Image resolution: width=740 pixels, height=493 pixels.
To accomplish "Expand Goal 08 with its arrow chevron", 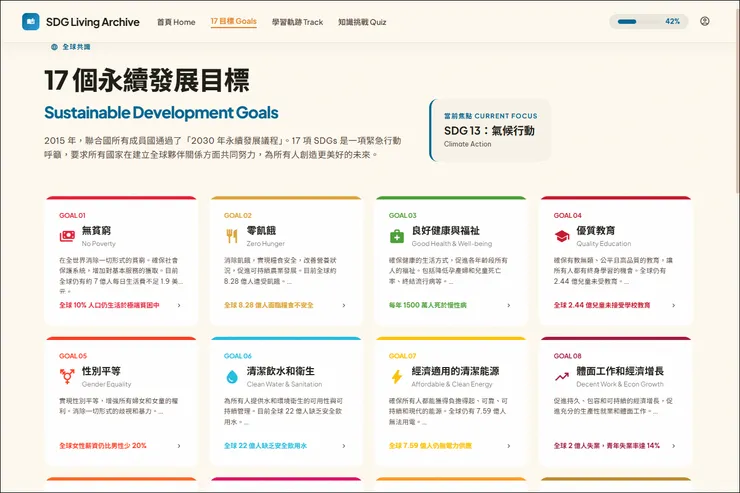I will point(673,446).
